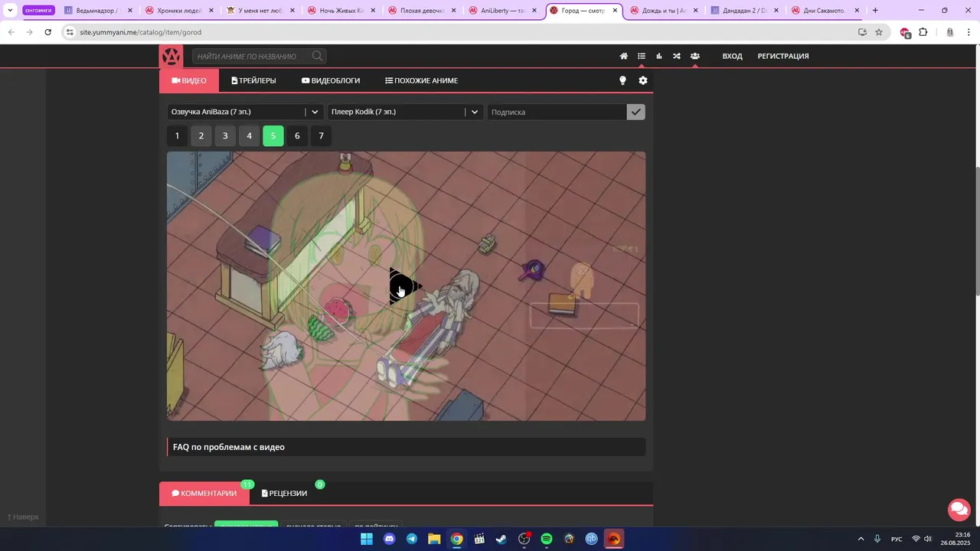Confirm subscription with the checkmark button
The width and height of the screenshot is (980, 551).
point(635,112)
